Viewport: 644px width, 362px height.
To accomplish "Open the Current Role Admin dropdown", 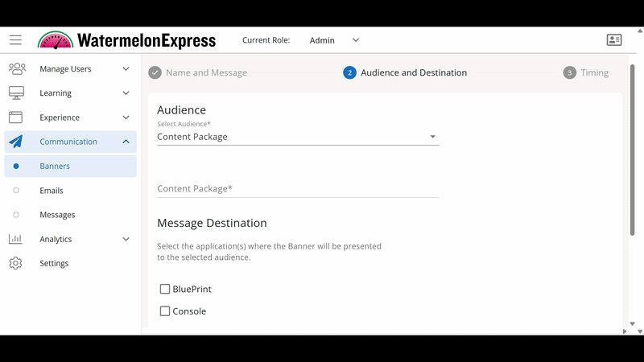I will click(334, 40).
